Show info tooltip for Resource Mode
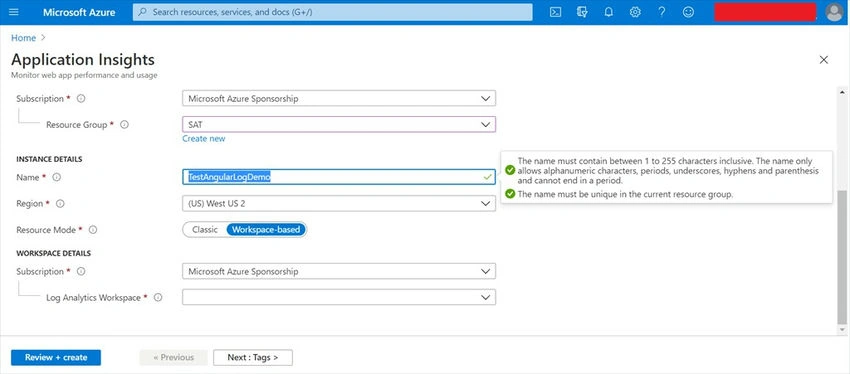 93,230
